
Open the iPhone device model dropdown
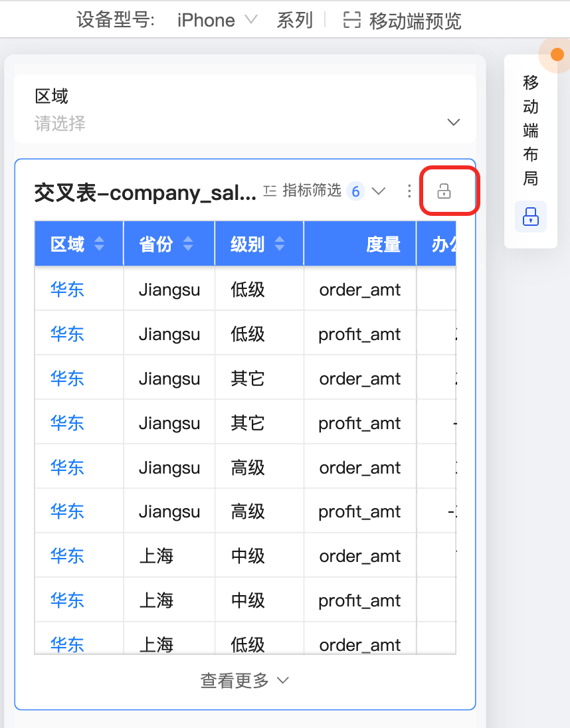point(217,20)
